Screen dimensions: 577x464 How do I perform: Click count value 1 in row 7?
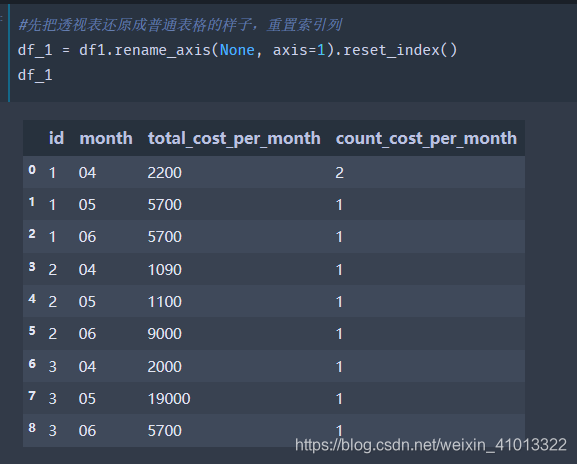339,399
